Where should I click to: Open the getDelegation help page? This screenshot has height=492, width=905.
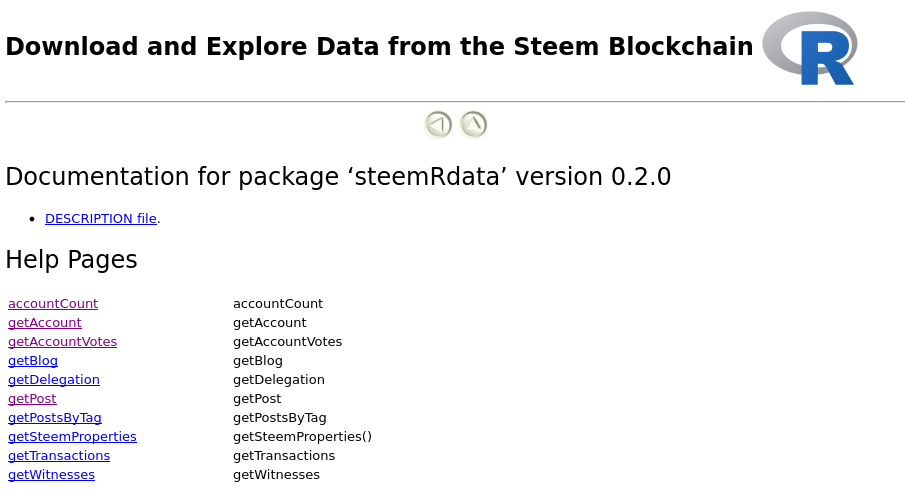[x=54, y=380]
